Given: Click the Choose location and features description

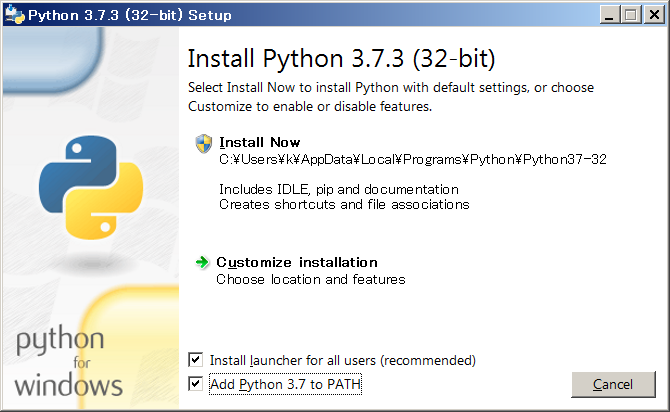Looking at the screenshot, I should pos(310,279).
